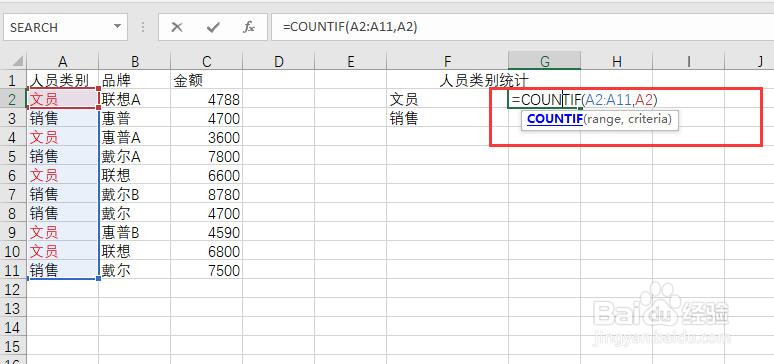Click amount cell 7800
Image resolution: width=774 pixels, height=364 pixels.
[206, 156]
